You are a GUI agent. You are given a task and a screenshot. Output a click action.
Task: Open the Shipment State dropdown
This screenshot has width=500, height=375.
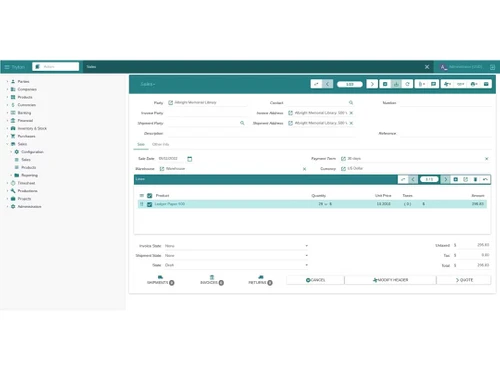(x=236, y=256)
